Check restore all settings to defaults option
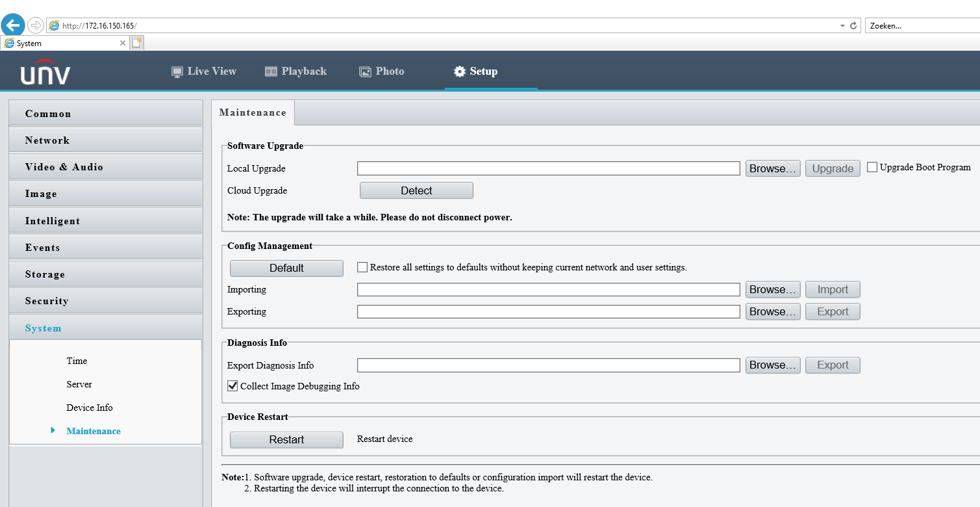The width and height of the screenshot is (980, 507). pos(363,267)
